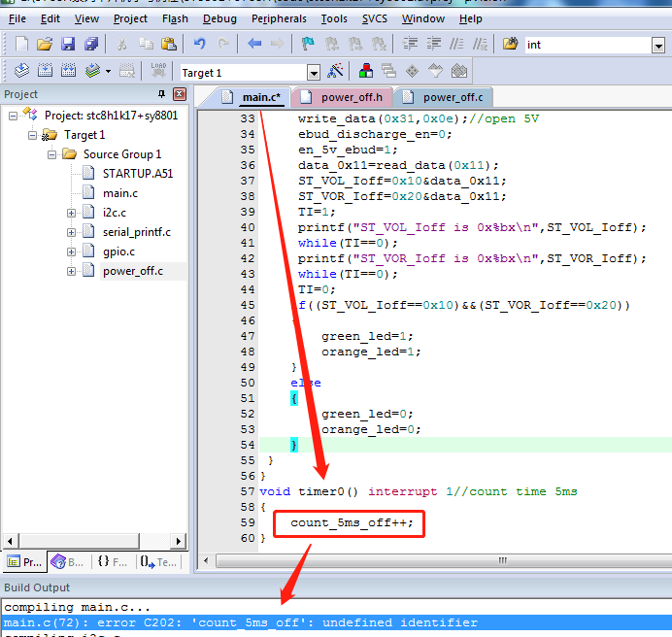This screenshot has width=672, height=637.
Task: Navigate forwards with the right arrow
Action: [x=278, y=44]
